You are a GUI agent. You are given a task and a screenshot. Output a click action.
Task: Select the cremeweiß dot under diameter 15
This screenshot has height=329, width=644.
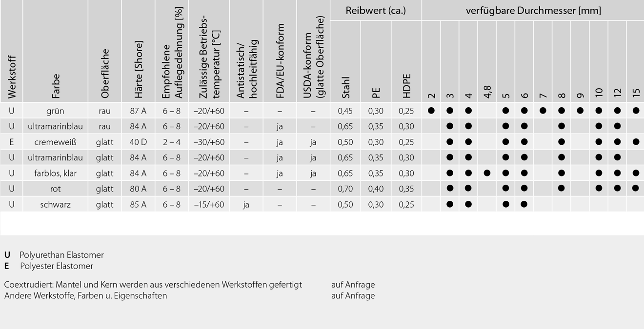pos(636,142)
